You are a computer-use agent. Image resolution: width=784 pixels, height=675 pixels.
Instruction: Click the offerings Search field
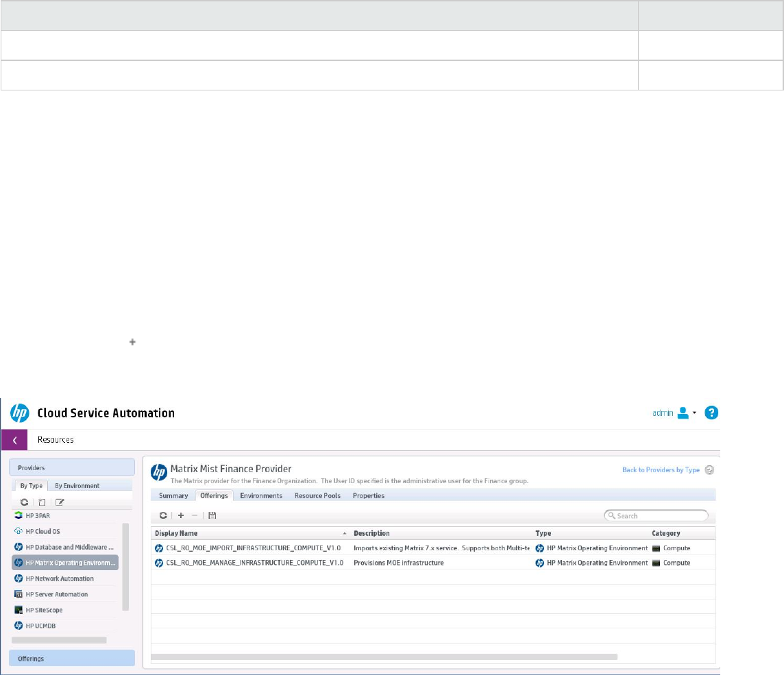click(x=656, y=515)
